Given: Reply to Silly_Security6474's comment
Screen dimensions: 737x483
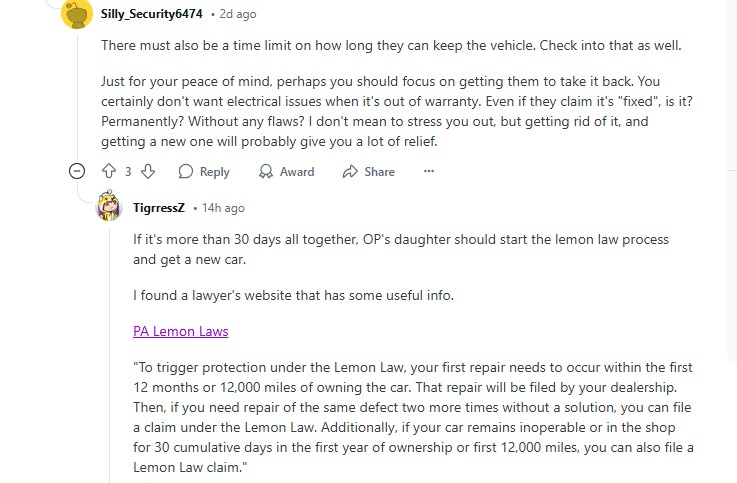Looking at the screenshot, I should (x=204, y=172).
